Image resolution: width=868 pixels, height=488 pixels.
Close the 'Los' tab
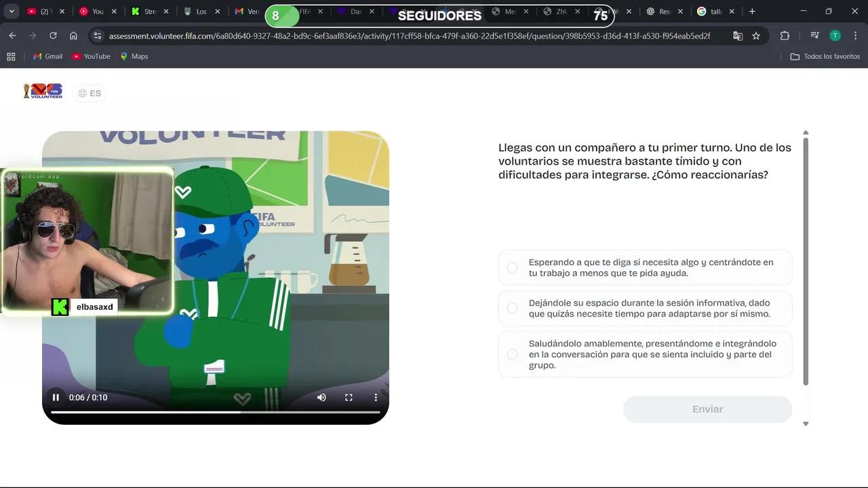coord(218,12)
